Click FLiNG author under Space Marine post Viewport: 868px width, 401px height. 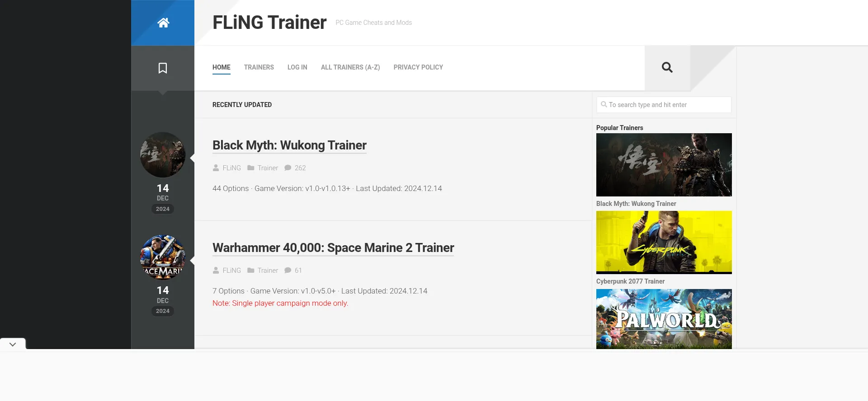pos(232,270)
